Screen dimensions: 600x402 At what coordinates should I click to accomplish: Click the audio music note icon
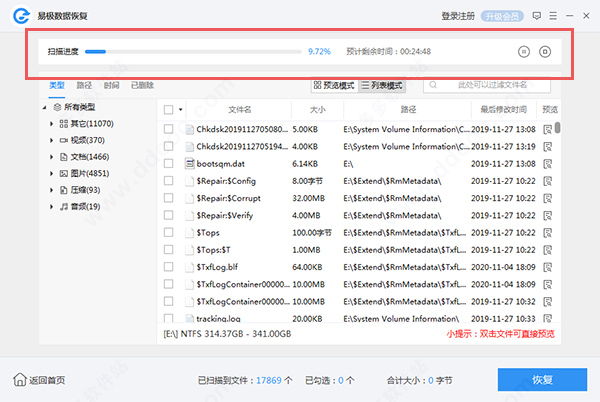64,207
